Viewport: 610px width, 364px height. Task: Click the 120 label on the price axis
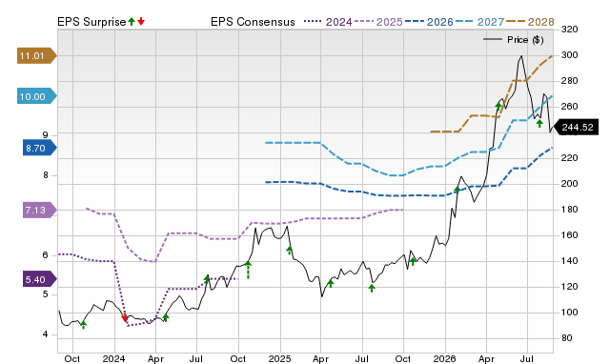click(x=569, y=286)
